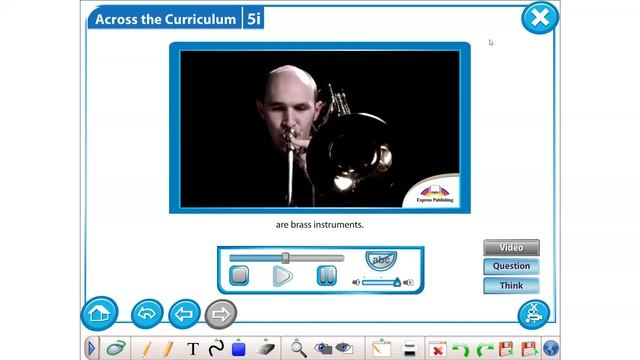Click the video frame showing the trumpet player
The height and width of the screenshot is (360, 640).
point(320,129)
